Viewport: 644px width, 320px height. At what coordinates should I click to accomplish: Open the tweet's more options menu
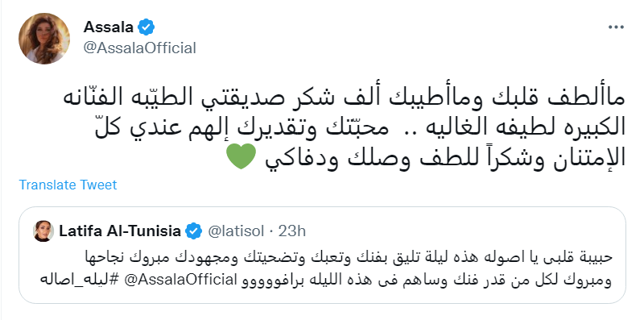click(x=616, y=27)
